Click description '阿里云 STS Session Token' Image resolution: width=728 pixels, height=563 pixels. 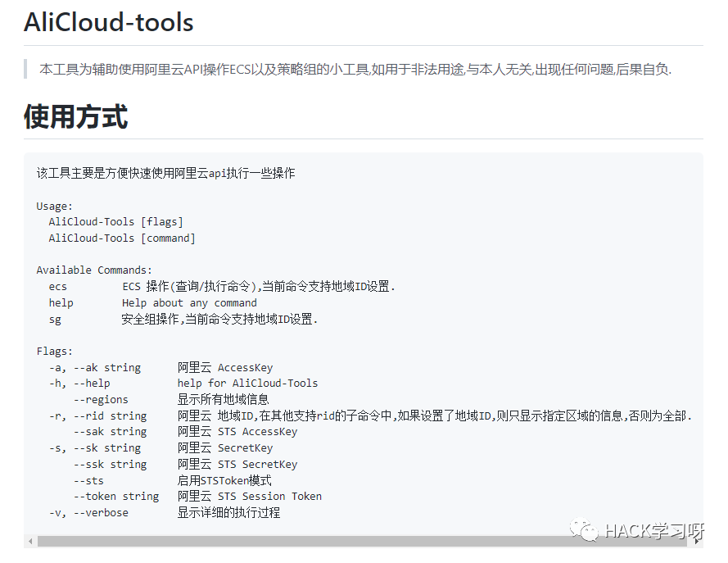tap(249, 497)
